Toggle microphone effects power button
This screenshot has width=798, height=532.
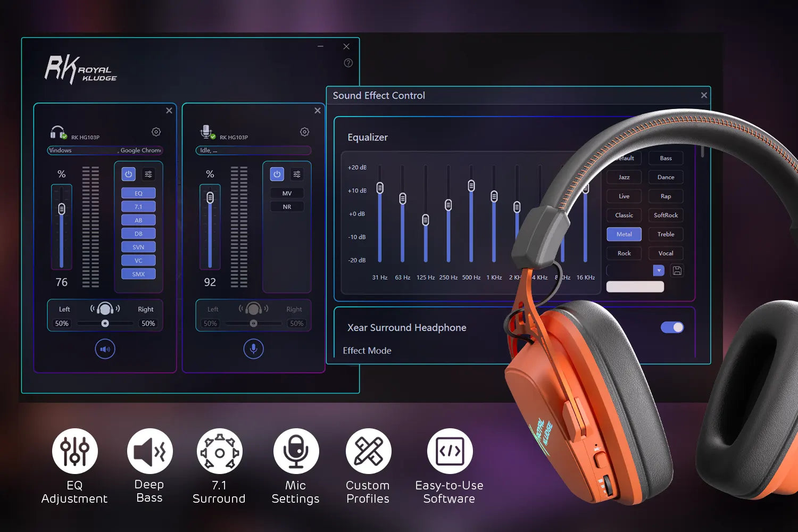click(x=277, y=174)
